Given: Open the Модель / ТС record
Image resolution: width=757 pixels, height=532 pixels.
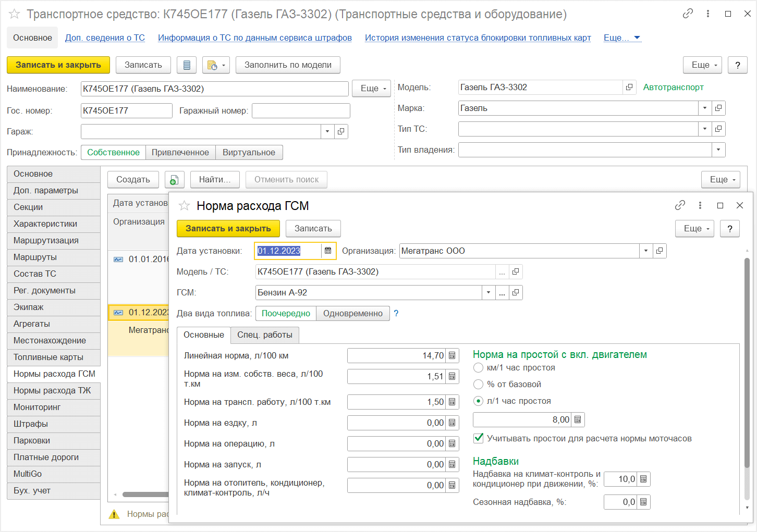Looking at the screenshot, I should 516,271.
